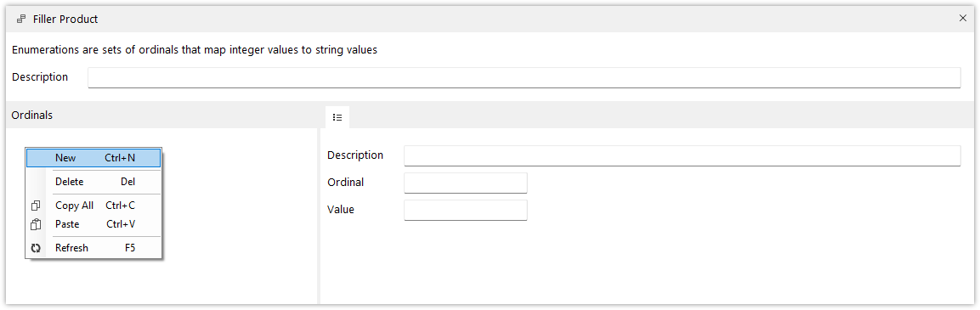Select Copy All menu entry
This screenshot has width=980, height=310.
pos(93,206)
